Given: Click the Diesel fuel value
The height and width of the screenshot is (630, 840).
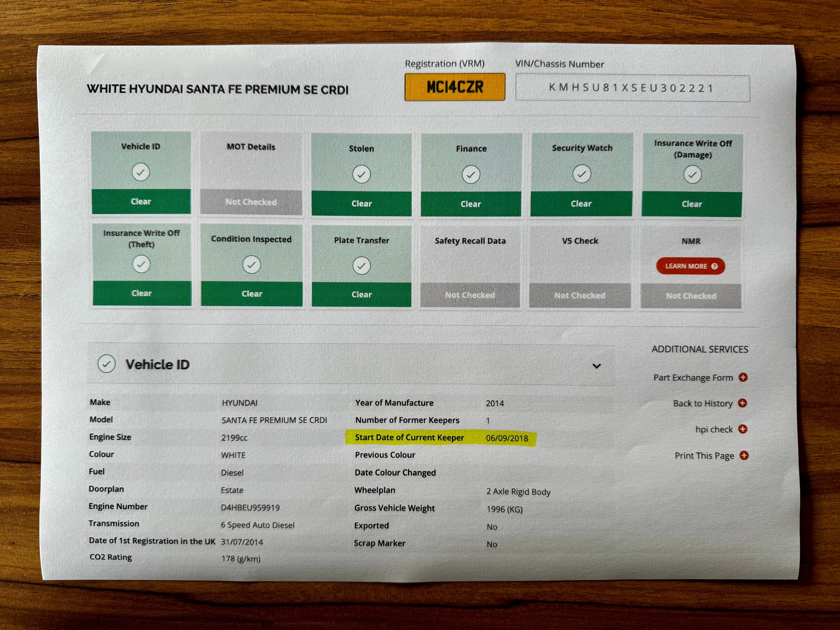Looking at the screenshot, I should tap(232, 472).
